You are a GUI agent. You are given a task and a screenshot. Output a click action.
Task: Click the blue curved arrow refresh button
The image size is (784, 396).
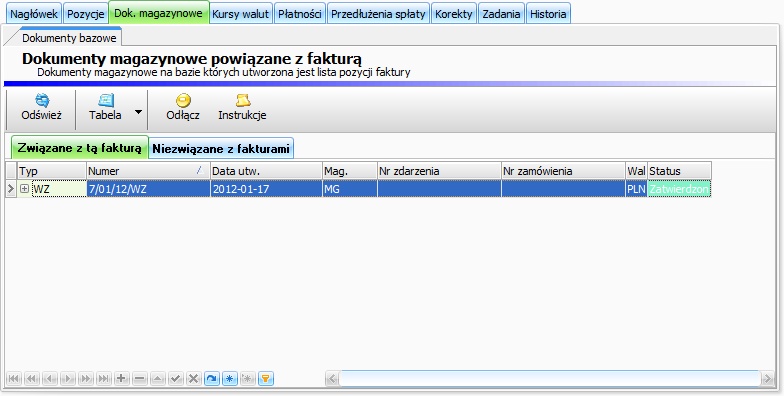click(x=212, y=378)
